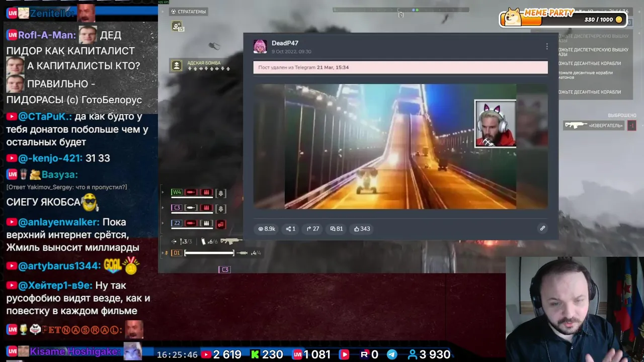This screenshot has height=362, width=644.
Task: Click the forwards counter showing 27
Action: tap(313, 229)
